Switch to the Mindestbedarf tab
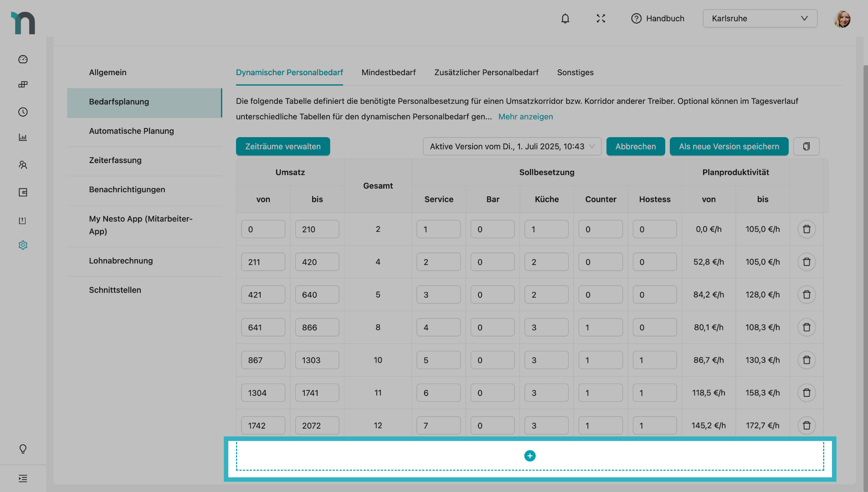This screenshot has width=868, height=492. pos(388,72)
